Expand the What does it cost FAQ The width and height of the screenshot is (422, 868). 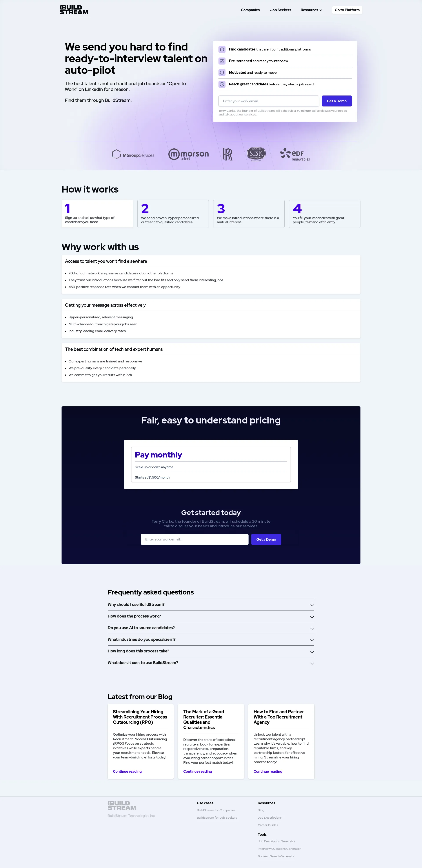coord(211,662)
